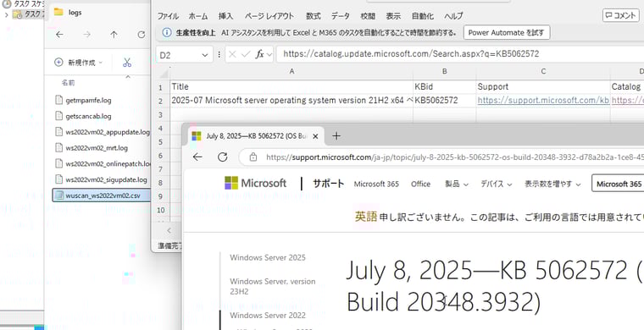Click the Cut scissors icon in Explorer

tap(127, 63)
